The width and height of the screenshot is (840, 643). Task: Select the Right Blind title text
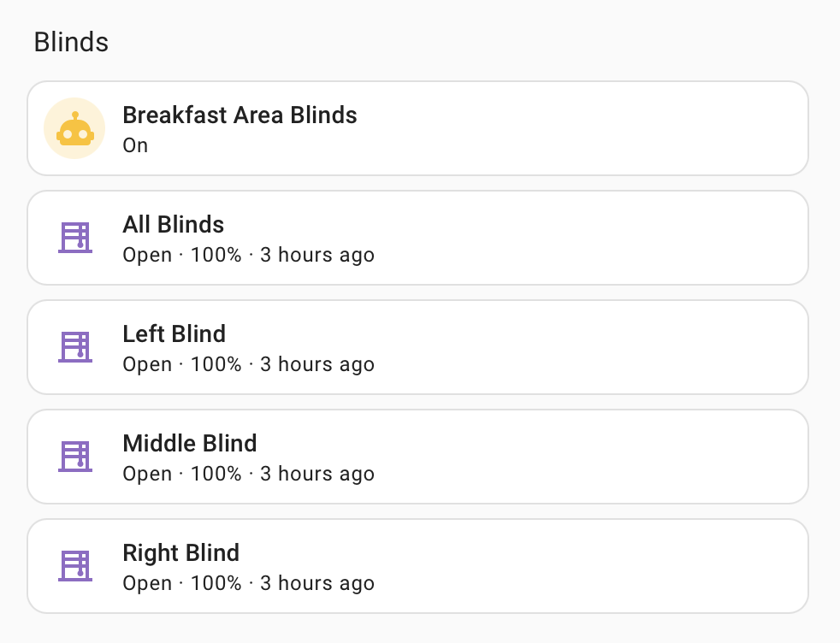180,553
